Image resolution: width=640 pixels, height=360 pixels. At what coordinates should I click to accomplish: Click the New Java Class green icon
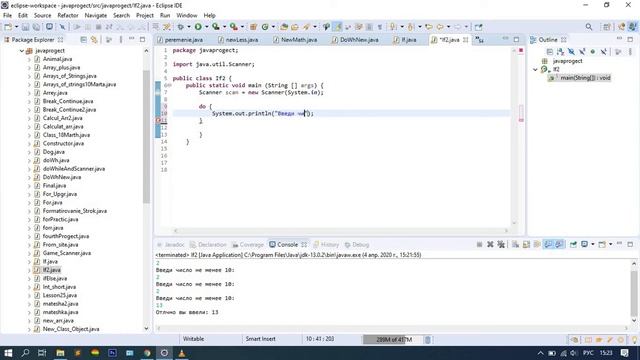pos(265,27)
